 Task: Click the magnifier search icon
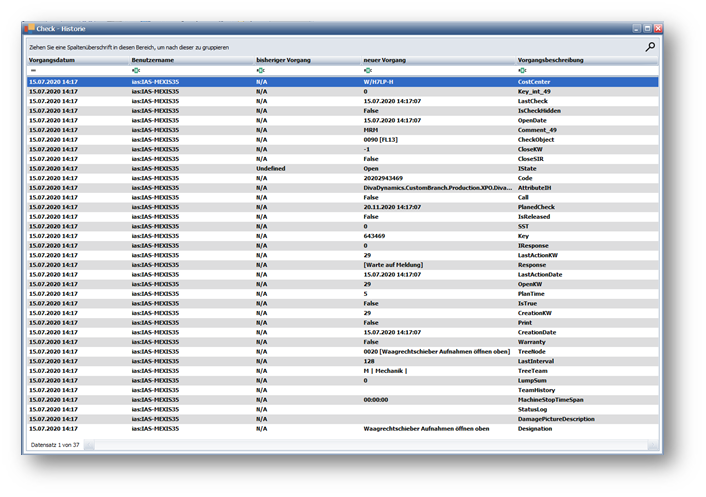click(650, 46)
